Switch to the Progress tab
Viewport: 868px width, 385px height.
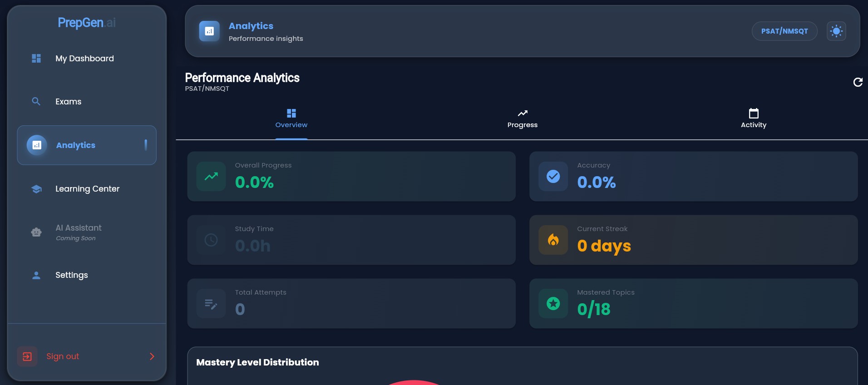click(x=522, y=119)
